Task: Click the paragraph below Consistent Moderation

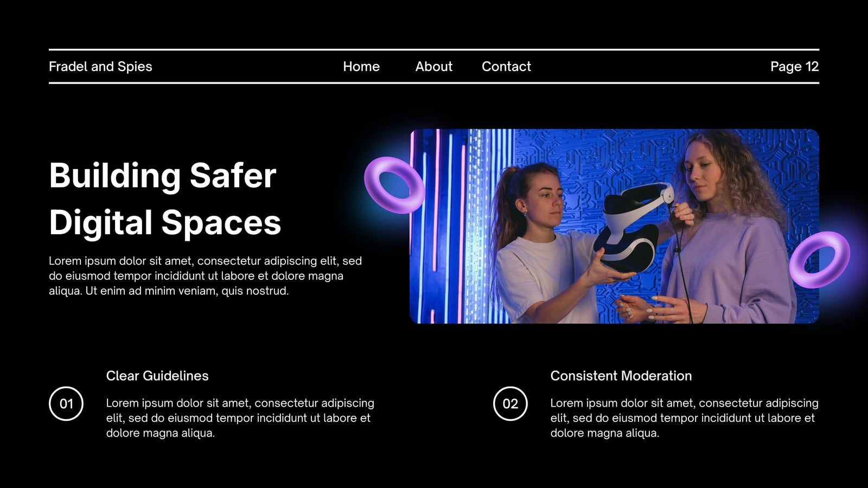Action: pyautogui.click(x=685, y=418)
